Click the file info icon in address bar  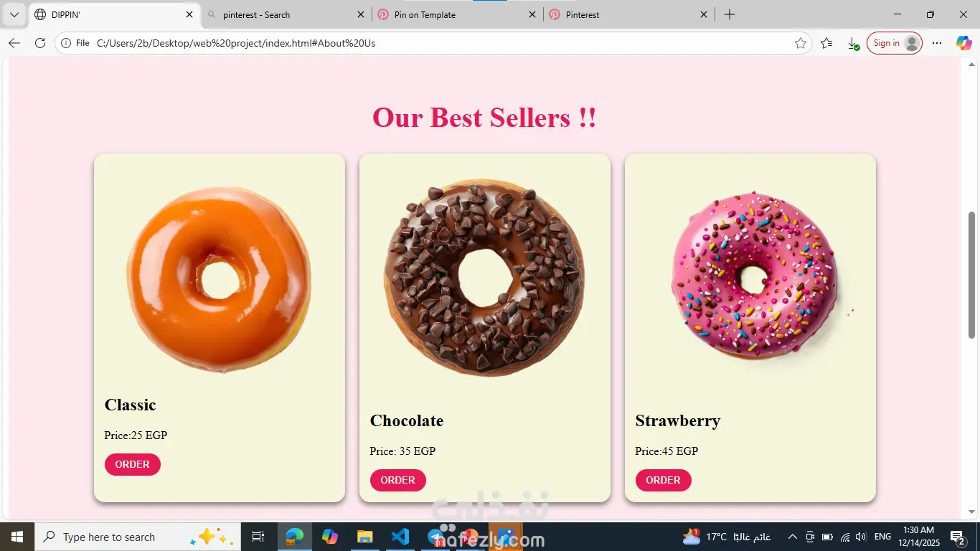[x=66, y=43]
